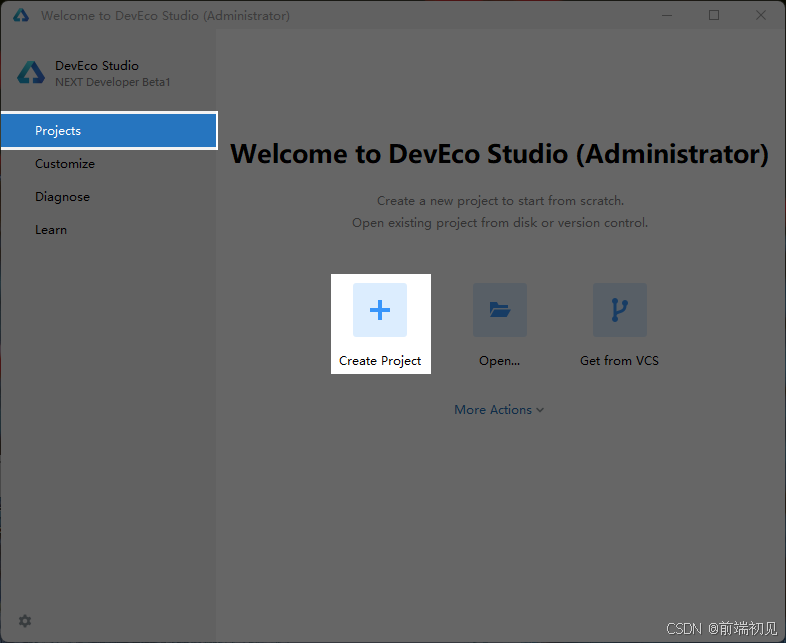This screenshot has width=786, height=643.
Task: Click the Welcome to DevEco Studio heading
Action: 499,154
